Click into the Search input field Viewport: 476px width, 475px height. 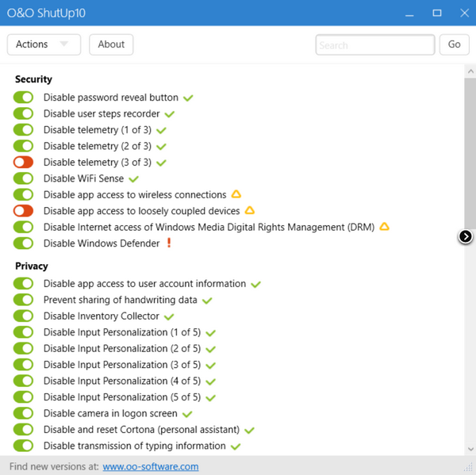click(x=374, y=45)
